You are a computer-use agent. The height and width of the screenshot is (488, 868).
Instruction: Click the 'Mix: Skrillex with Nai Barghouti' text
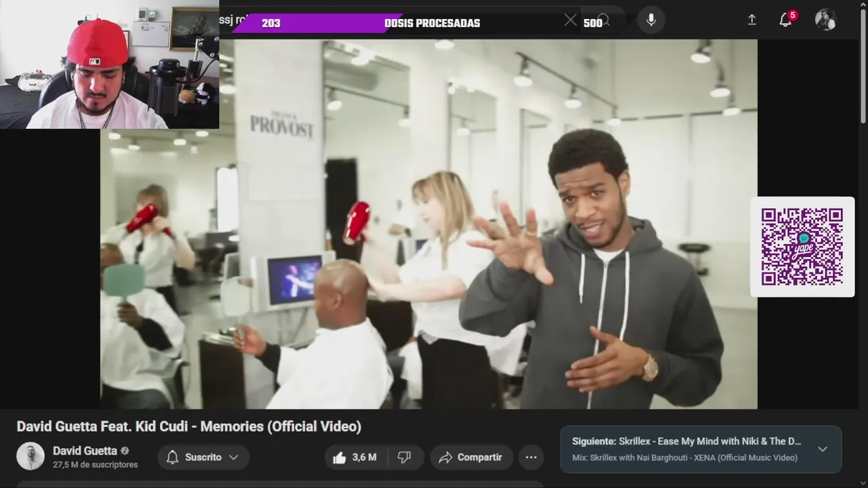[685, 458]
